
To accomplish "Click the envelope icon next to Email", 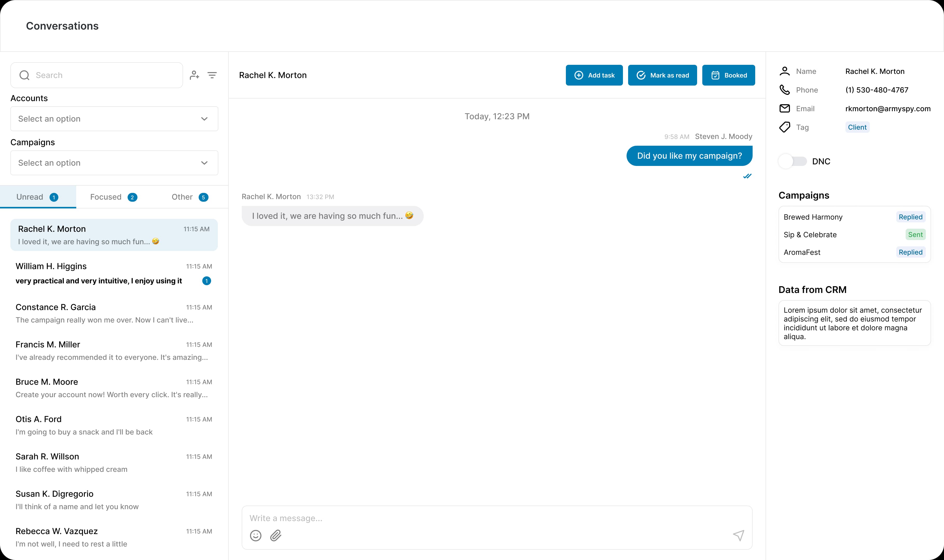I will [x=785, y=109].
